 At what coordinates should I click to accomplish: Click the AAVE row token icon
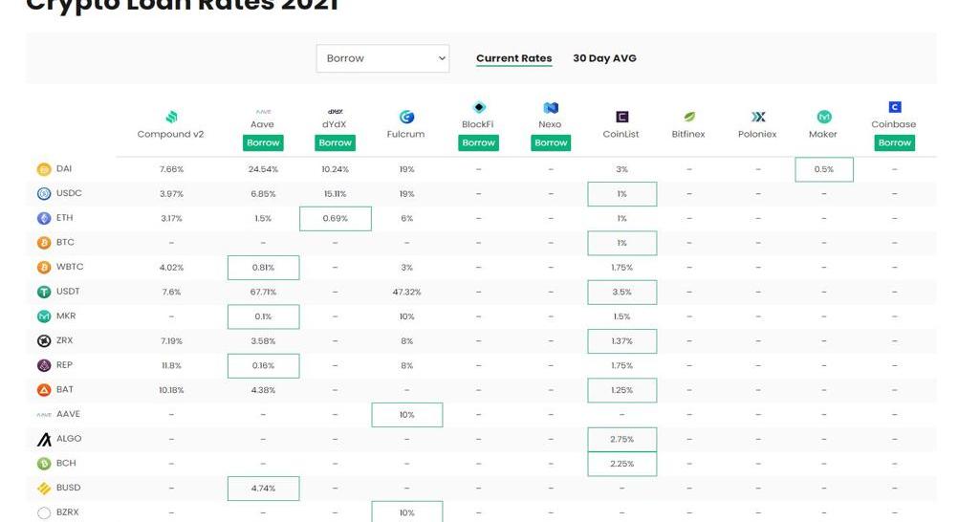point(44,415)
